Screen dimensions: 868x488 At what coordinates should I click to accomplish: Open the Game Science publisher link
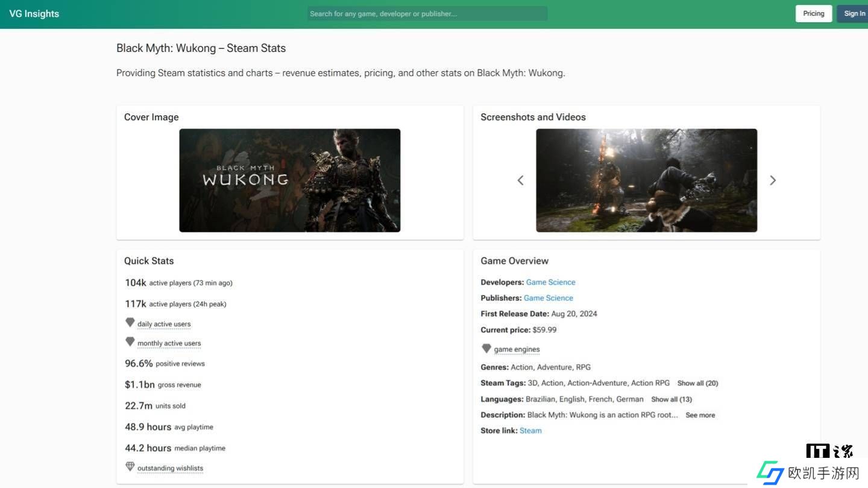[x=548, y=298]
